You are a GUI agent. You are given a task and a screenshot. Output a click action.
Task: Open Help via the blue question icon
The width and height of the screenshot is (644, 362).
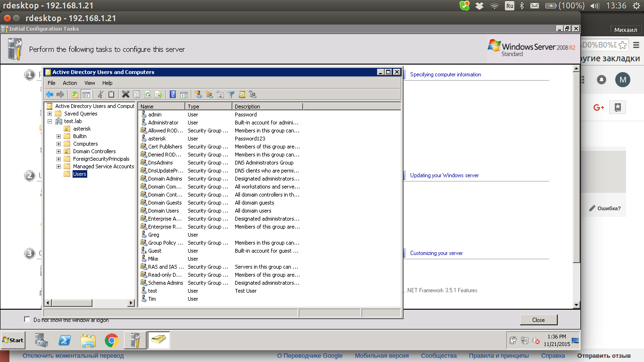point(173,94)
